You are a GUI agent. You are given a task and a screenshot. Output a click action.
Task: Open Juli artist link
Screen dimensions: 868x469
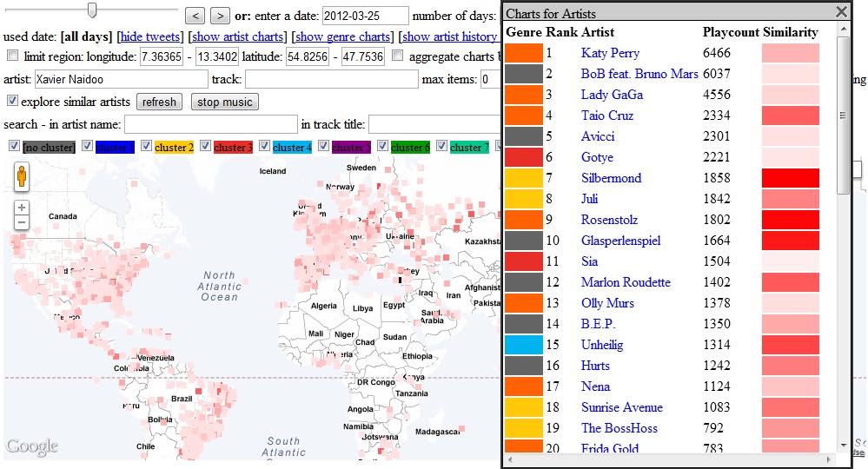[590, 199]
